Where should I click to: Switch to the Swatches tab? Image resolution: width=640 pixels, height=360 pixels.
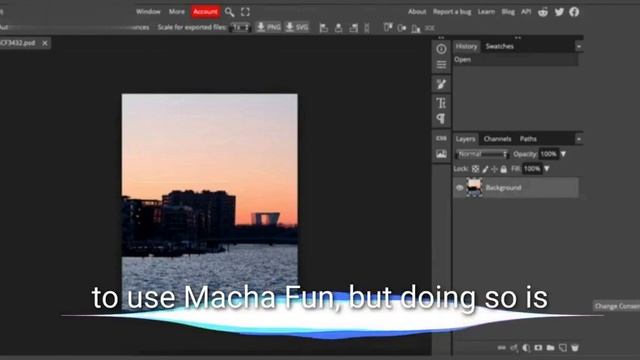500,47
